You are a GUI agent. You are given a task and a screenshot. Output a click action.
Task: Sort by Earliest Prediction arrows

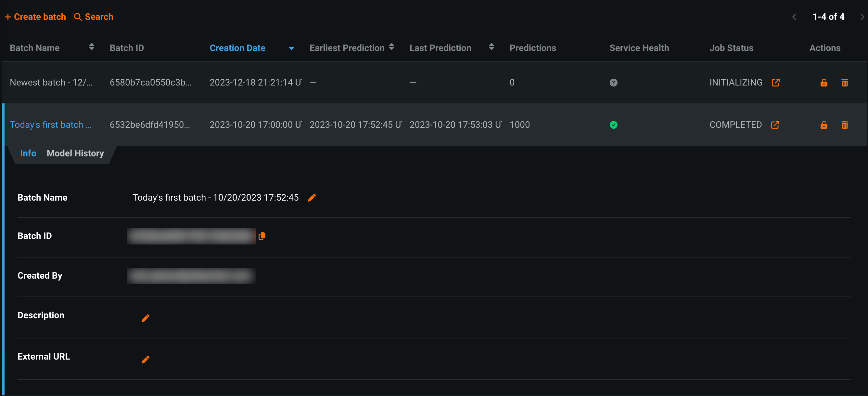pos(391,47)
